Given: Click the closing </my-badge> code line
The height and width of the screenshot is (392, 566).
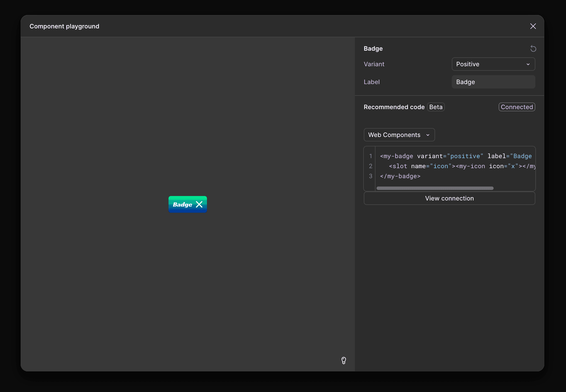Looking at the screenshot, I should click(x=400, y=176).
